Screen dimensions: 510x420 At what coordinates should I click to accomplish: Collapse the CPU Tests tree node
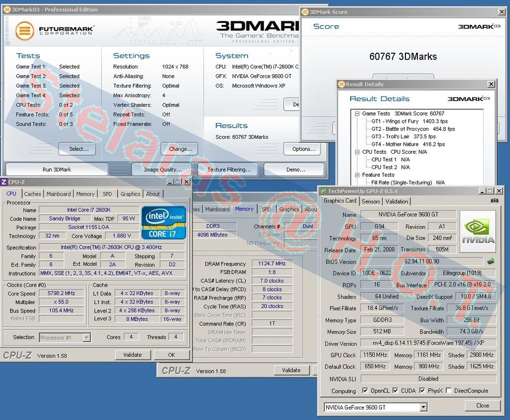(x=357, y=152)
